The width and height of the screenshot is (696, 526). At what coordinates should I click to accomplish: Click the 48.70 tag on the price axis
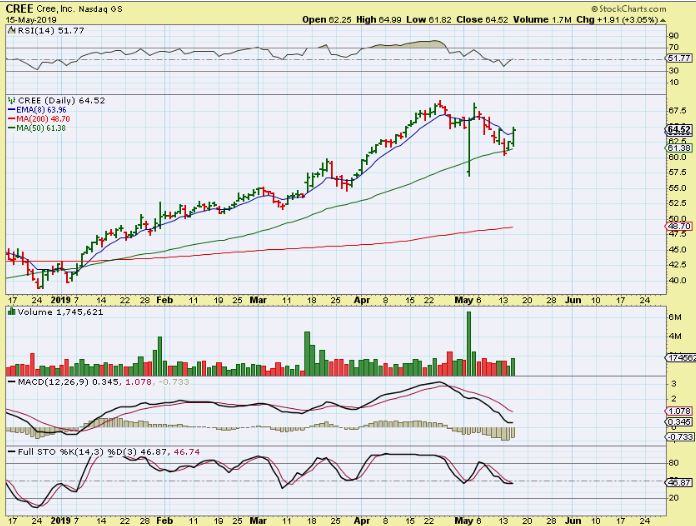click(x=679, y=226)
